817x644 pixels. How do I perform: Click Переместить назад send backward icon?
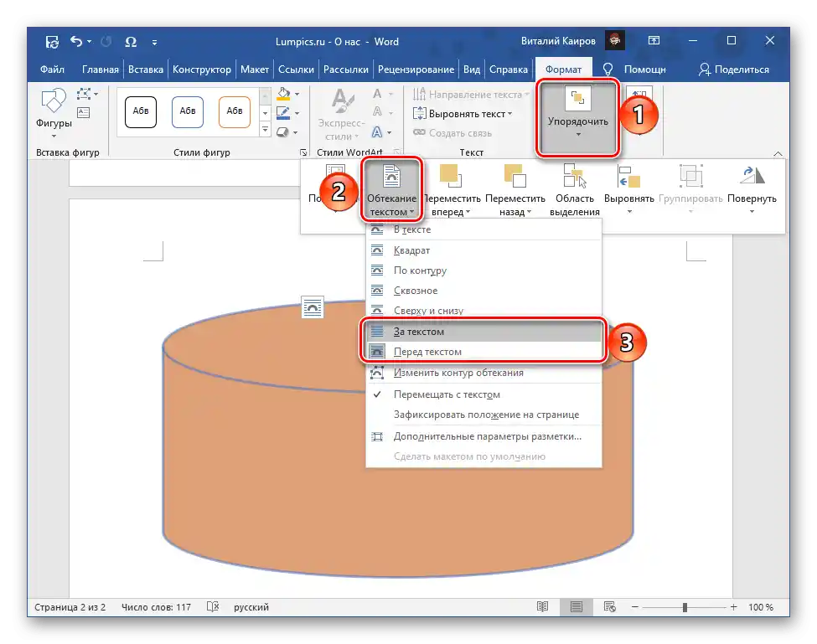point(515,177)
